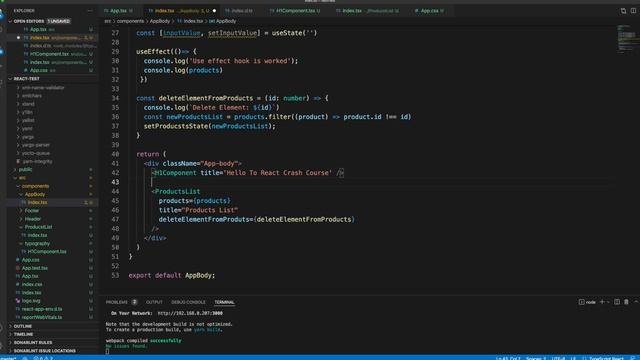Screen dimensions: 640x360
Task: Click the logo.svg file icon
Action: 18,300
